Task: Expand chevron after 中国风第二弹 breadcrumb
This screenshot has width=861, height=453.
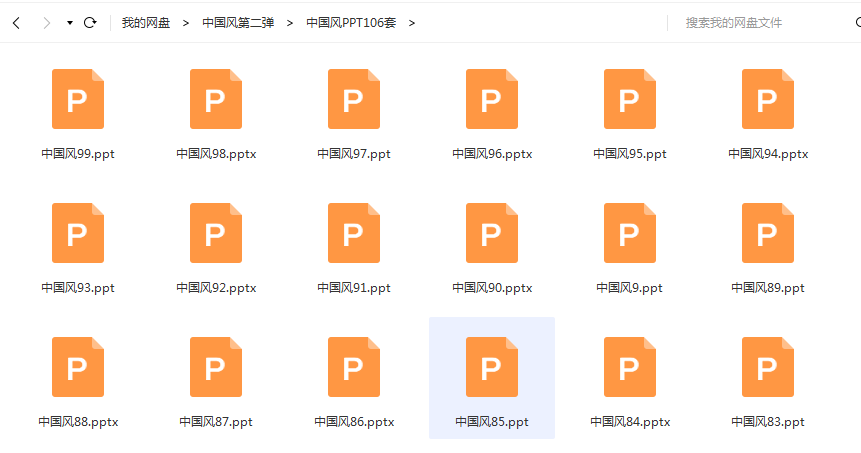Action: point(289,23)
